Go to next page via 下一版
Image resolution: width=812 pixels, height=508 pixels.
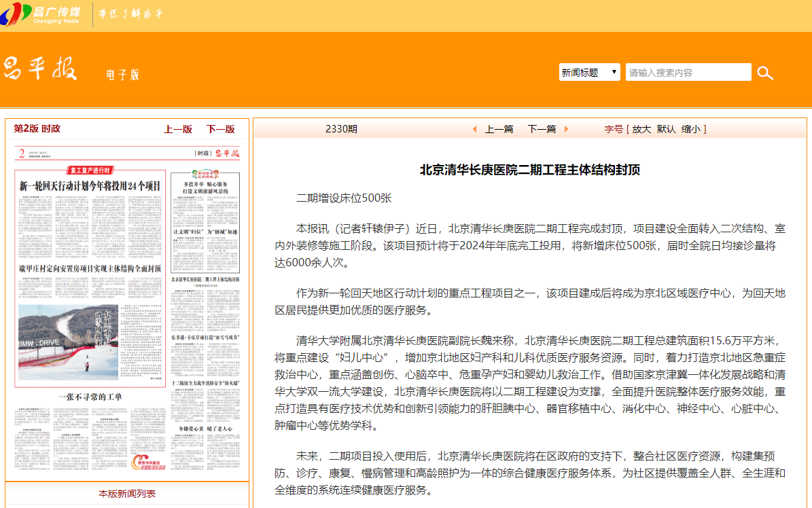pyautogui.click(x=221, y=129)
